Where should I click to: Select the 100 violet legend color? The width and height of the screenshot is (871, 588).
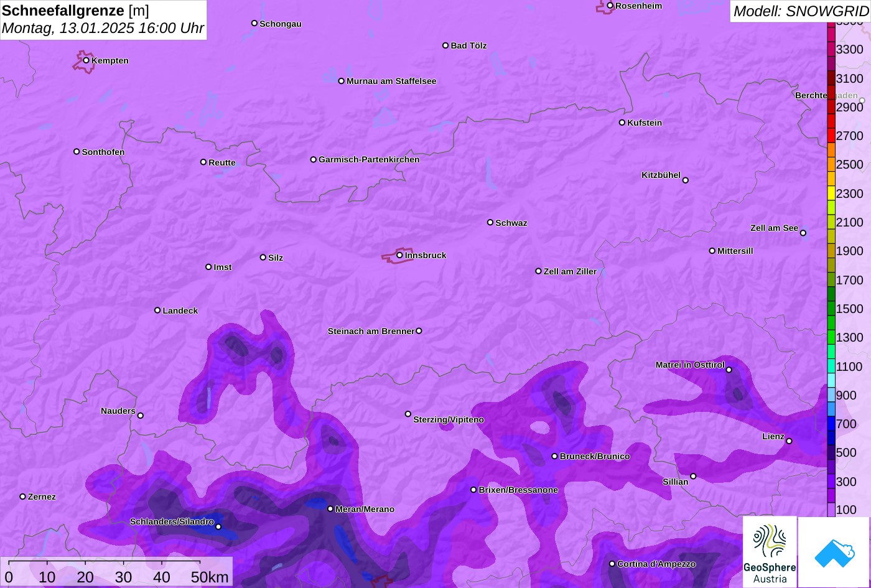(x=831, y=510)
